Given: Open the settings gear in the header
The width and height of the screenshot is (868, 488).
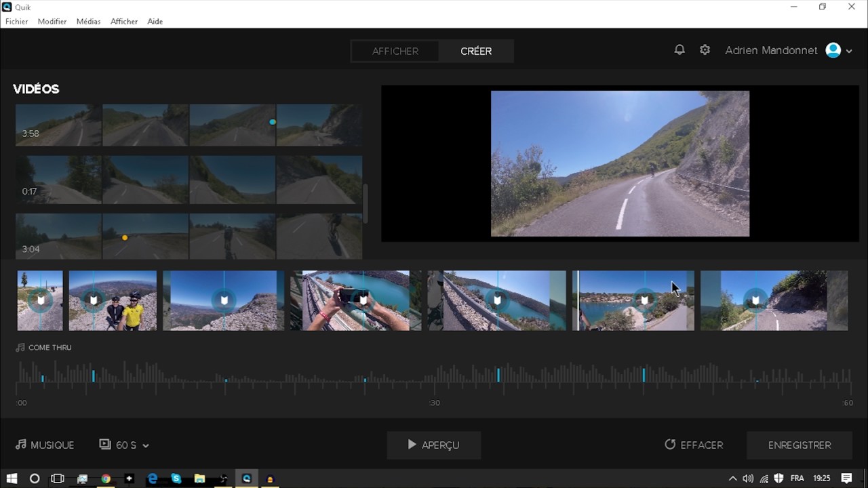Looking at the screenshot, I should pyautogui.click(x=705, y=50).
